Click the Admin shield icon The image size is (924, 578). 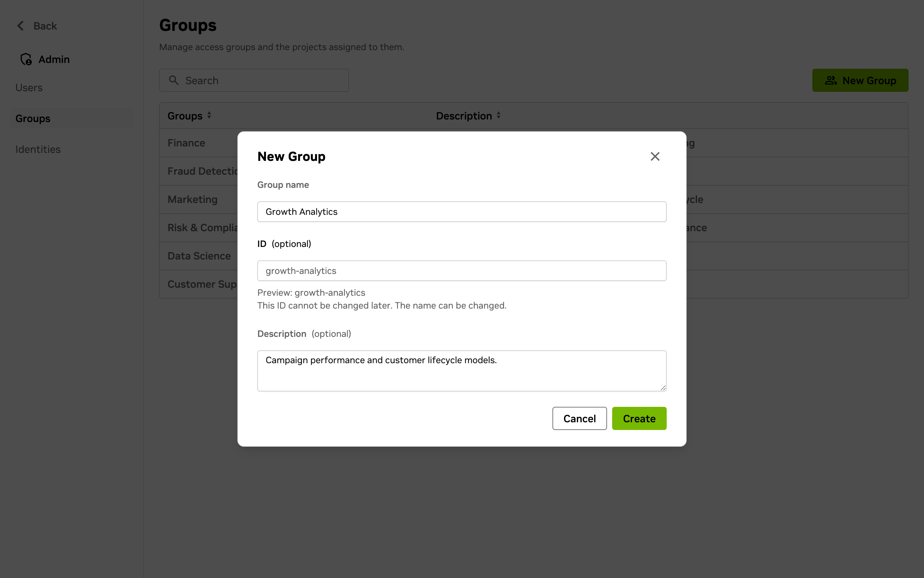[x=26, y=59]
